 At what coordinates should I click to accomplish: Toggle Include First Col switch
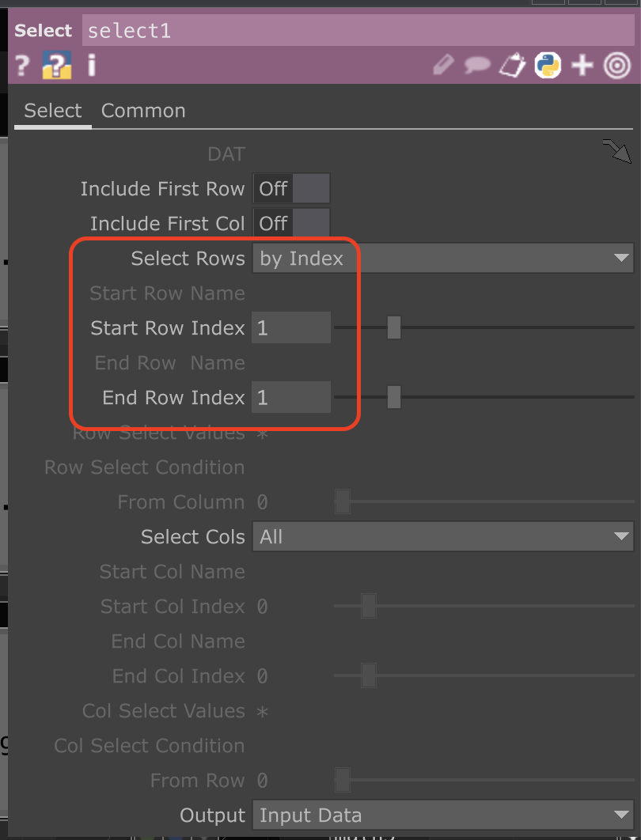tap(291, 223)
